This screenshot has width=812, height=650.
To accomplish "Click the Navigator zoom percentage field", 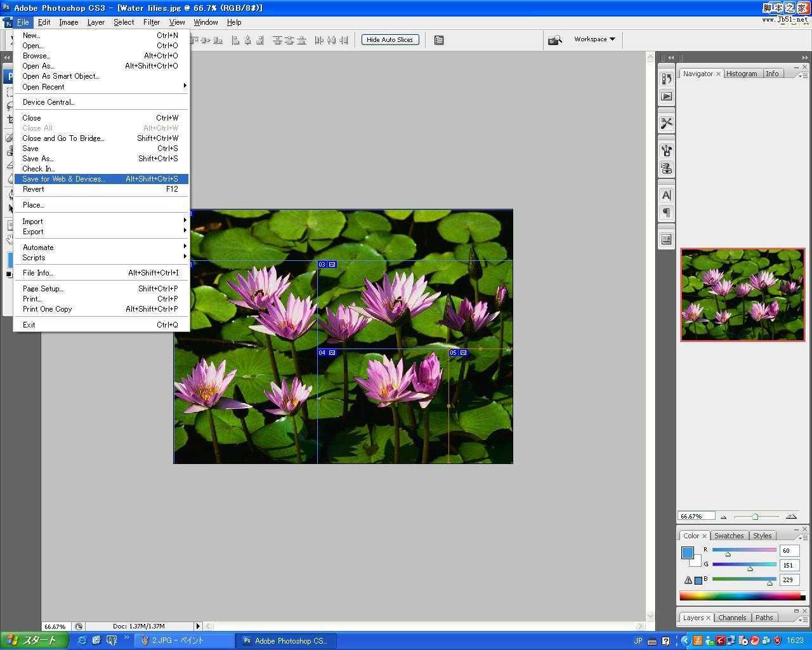I will [x=696, y=516].
